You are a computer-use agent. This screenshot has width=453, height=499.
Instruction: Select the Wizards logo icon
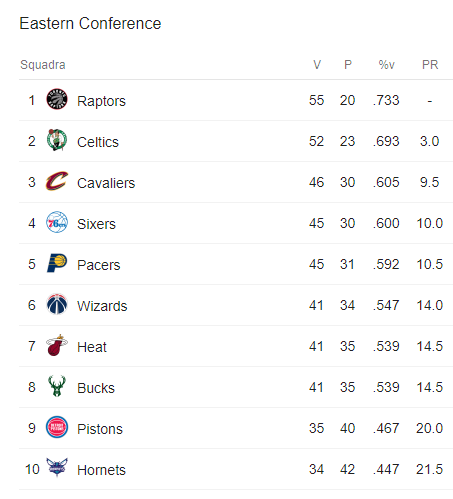tap(57, 304)
